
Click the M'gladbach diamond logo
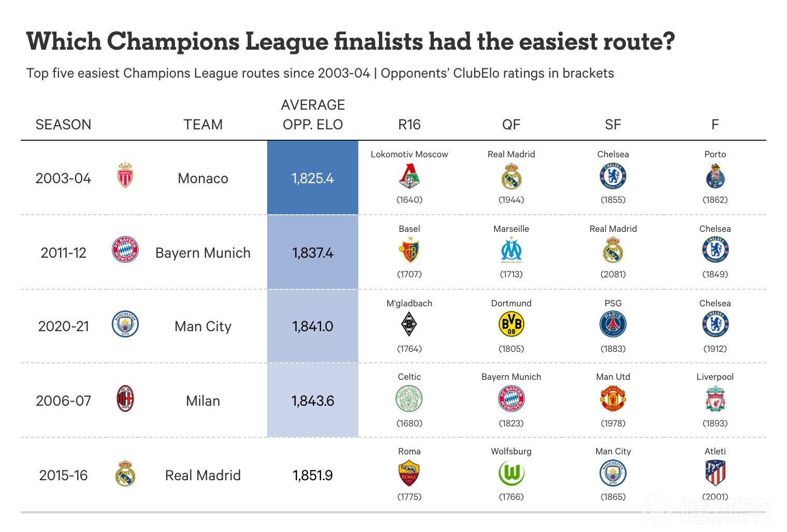(x=410, y=325)
